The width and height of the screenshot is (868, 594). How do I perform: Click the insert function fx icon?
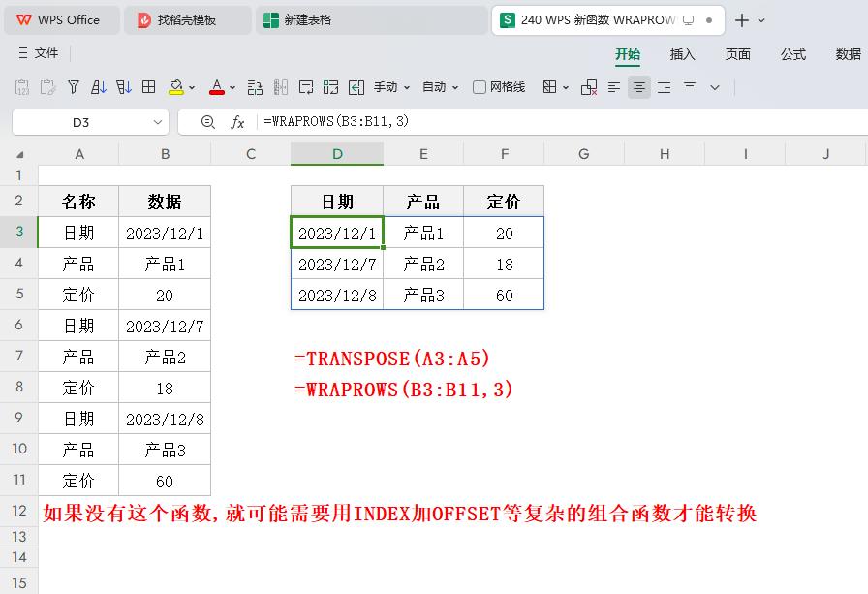[x=237, y=122]
